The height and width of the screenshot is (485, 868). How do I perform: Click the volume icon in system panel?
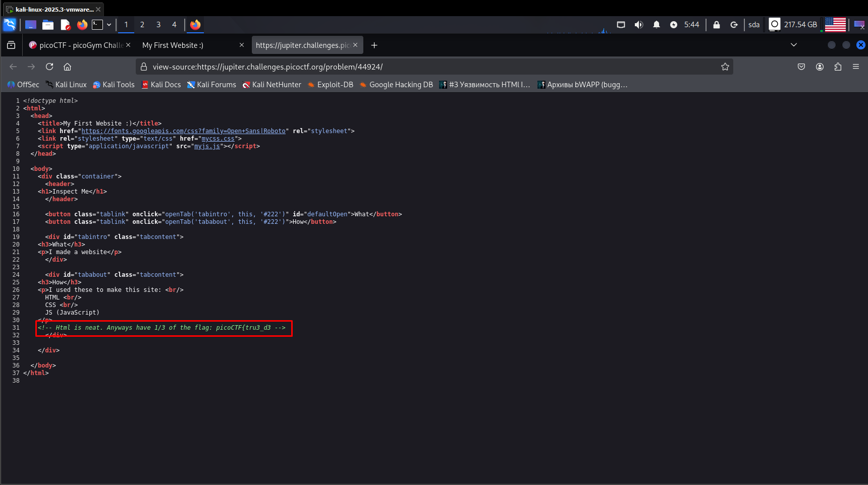[638, 25]
